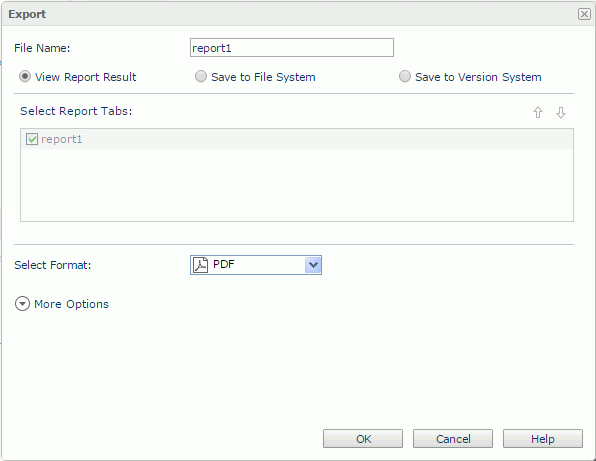Select Save to Version System option
The width and height of the screenshot is (596, 461).
coord(405,76)
